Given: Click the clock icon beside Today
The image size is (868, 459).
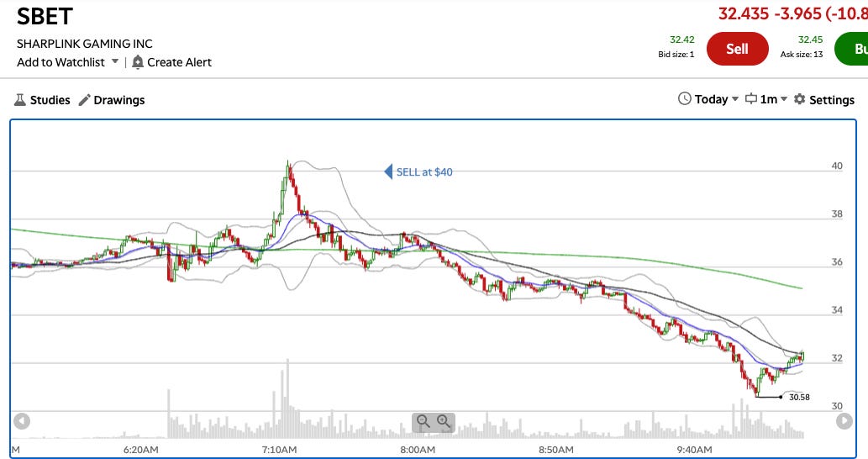Looking at the screenshot, I should pos(685,98).
